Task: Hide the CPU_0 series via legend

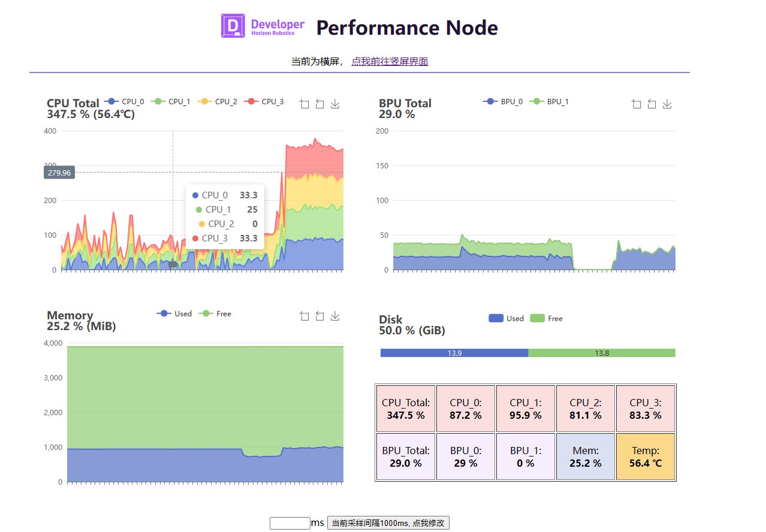Action: coord(124,102)
